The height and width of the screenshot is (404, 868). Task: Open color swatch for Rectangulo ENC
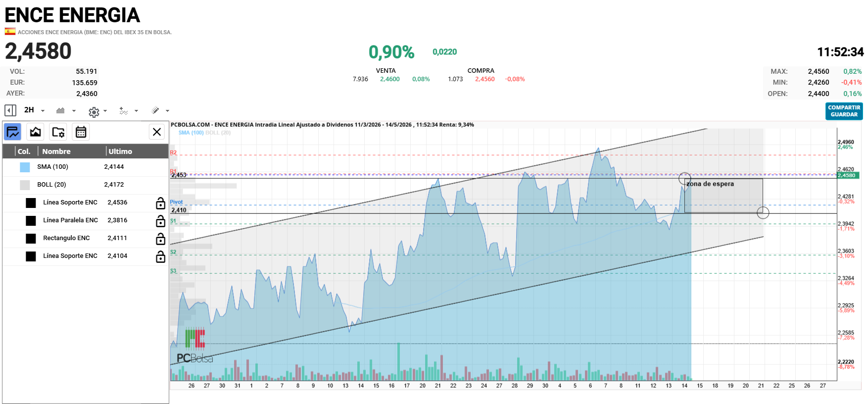click(31, 239)
